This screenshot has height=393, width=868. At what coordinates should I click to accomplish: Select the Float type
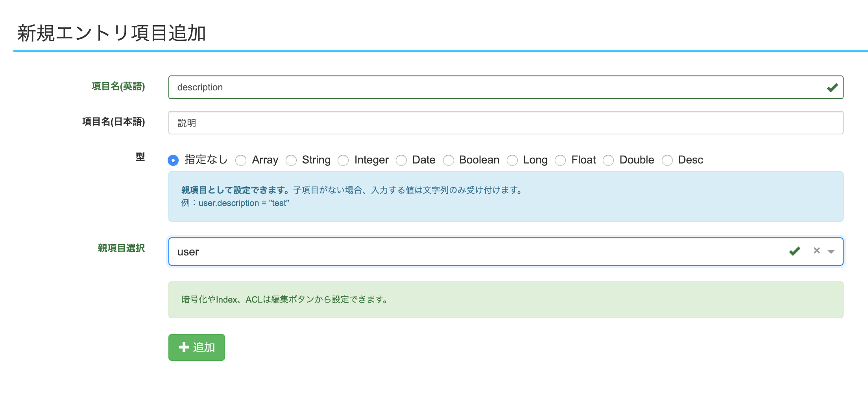click(x=560, y=160)
